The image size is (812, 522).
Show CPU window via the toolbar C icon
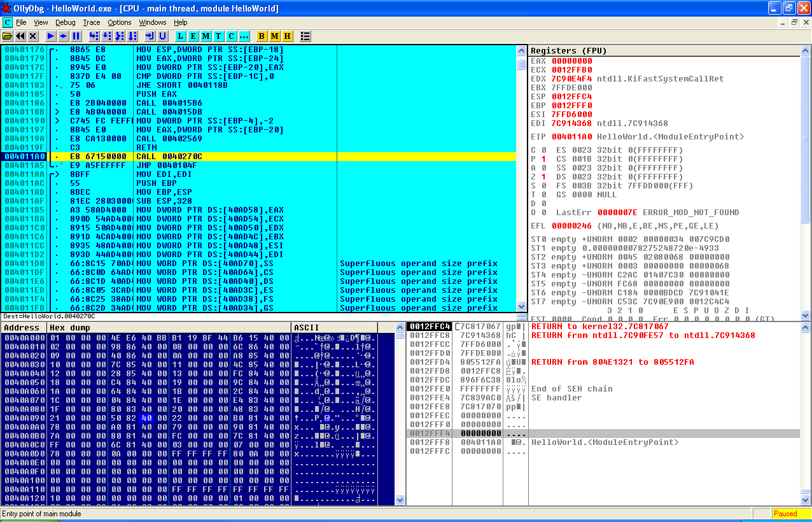click(x=232, y=36)
